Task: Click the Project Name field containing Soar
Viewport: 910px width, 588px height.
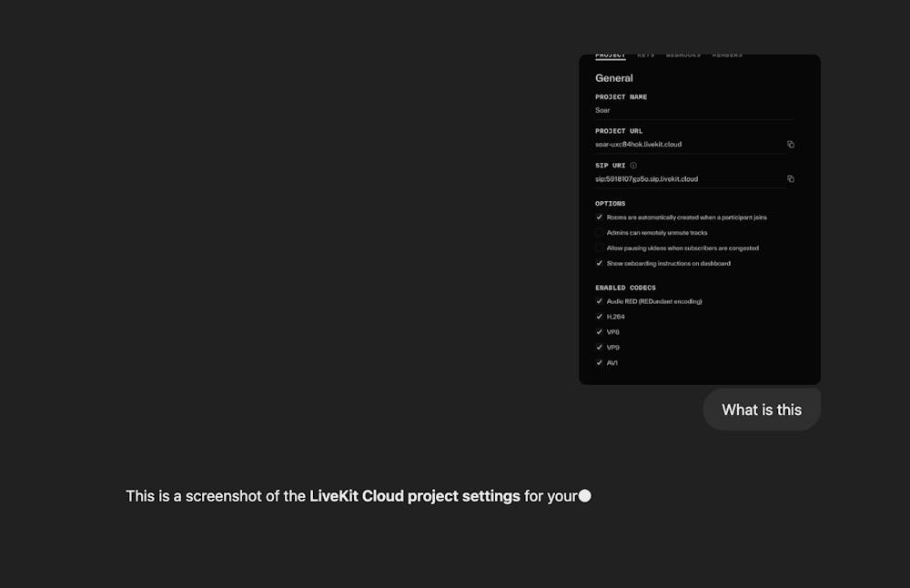Action: pos(602,110)
